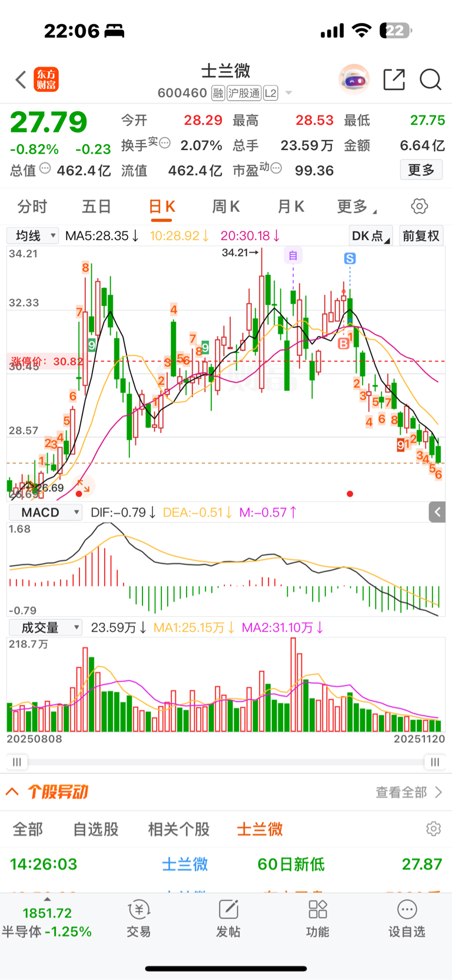
Task: Collapse the 个股异动 section chevron
Action: pyautogui.click(x=12, y=792)
